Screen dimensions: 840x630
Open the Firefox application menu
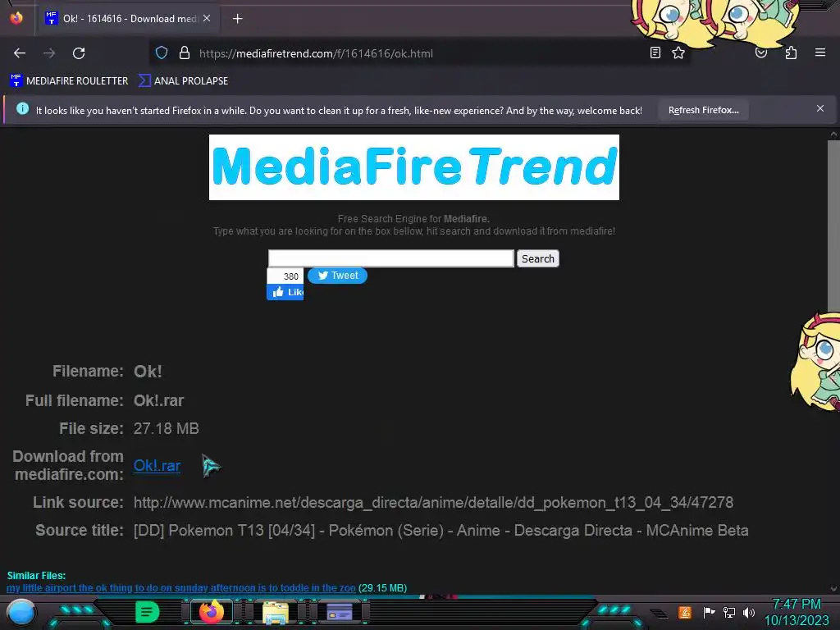[820, 52]
